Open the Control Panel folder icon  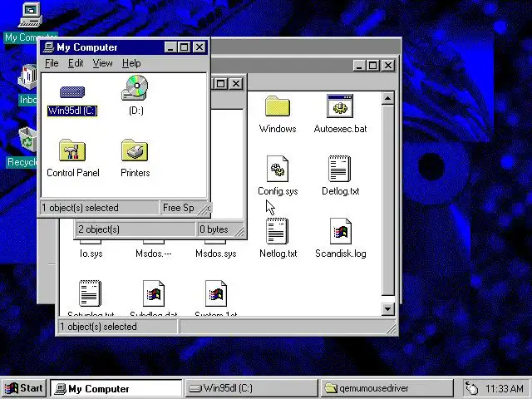[x=72, y=150]
